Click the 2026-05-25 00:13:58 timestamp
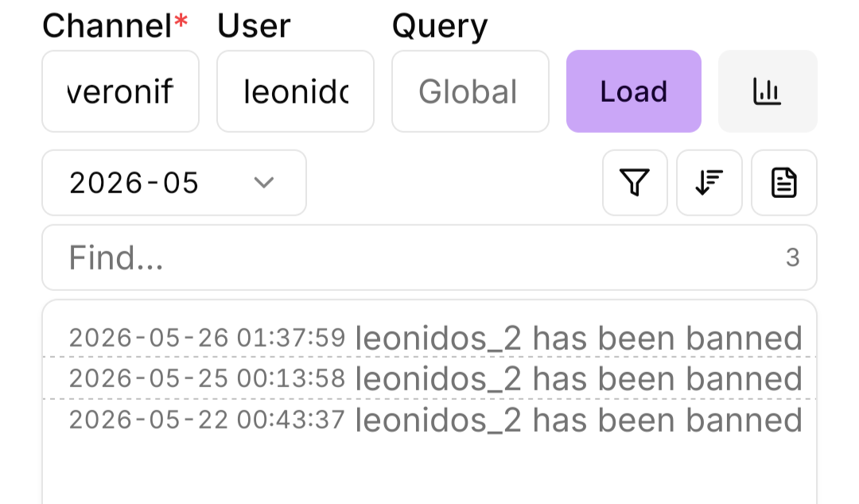 (x=207, y=378)
